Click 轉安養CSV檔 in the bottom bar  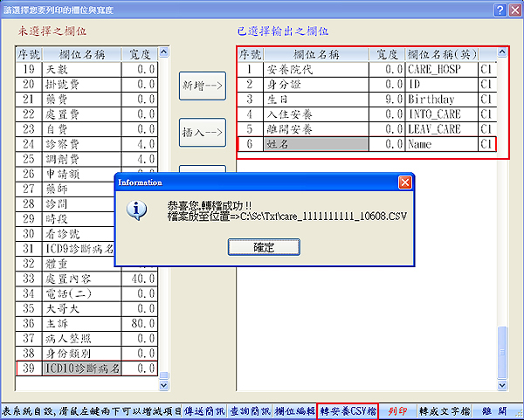(x=348, y=410)
